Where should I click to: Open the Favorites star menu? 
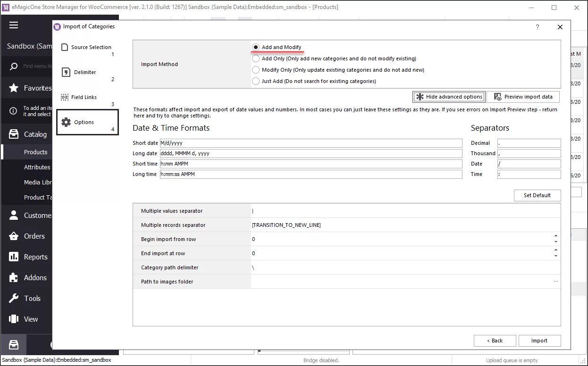(x=13, y=88)
